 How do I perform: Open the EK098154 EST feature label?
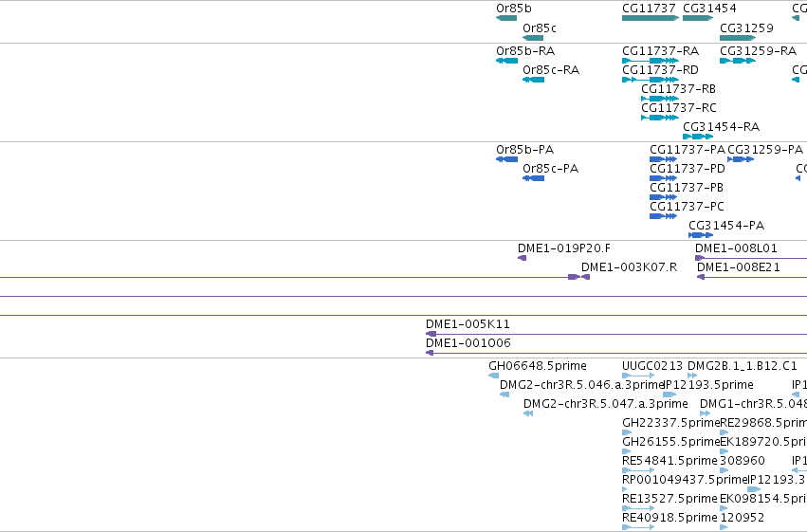click(763, 499)
